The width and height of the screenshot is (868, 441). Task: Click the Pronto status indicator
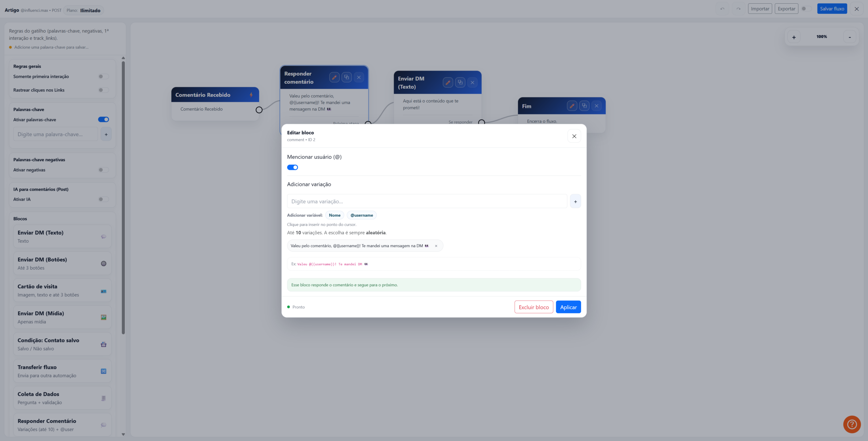(296, 307)
